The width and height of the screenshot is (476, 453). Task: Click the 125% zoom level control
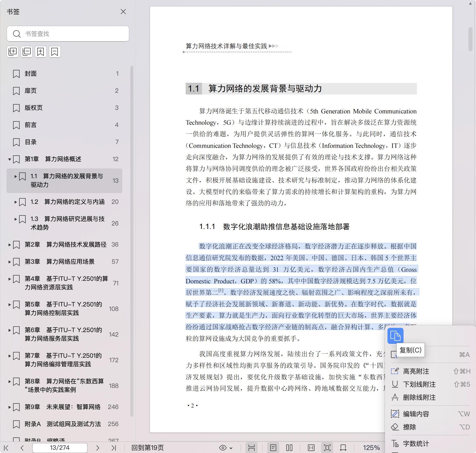pos(371,448)
